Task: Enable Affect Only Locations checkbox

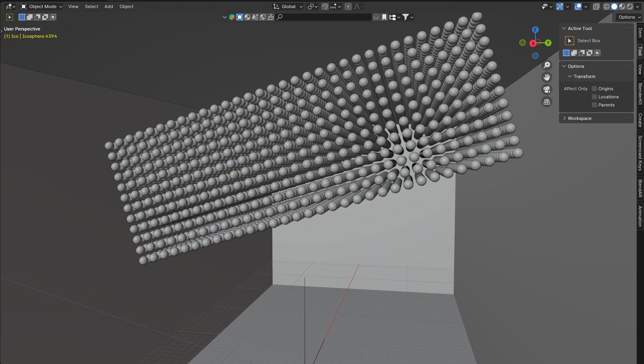Action: pyautogui.click(x=594, y=97)
